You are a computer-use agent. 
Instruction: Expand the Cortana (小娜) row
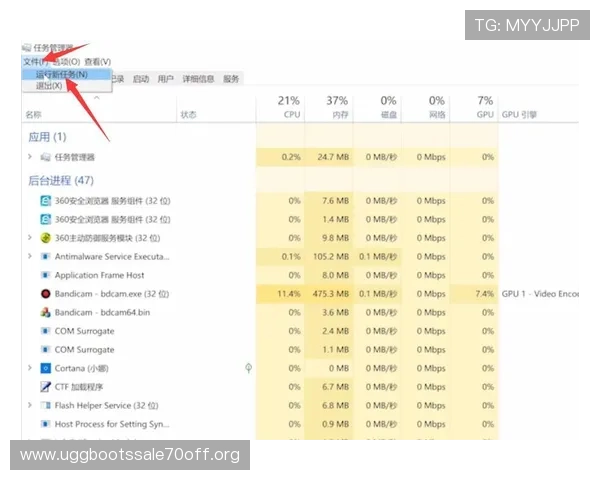[x=30, y=367]
